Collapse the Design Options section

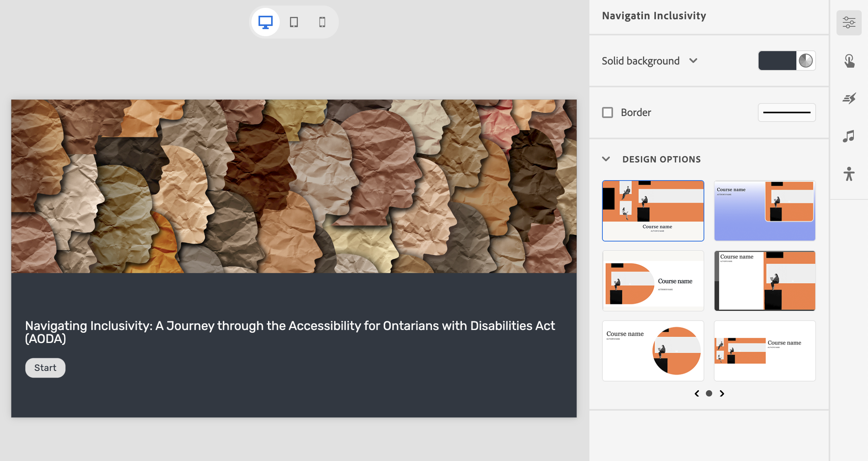[606, 159]
